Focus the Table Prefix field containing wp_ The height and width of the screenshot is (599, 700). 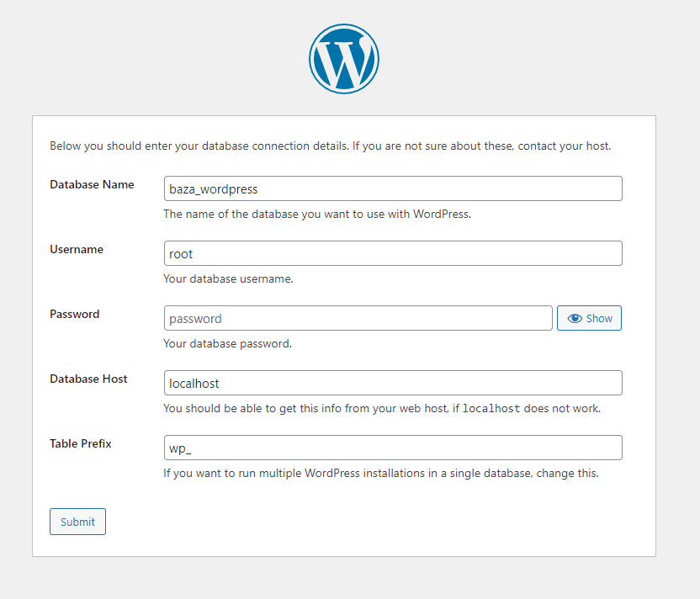393,448
